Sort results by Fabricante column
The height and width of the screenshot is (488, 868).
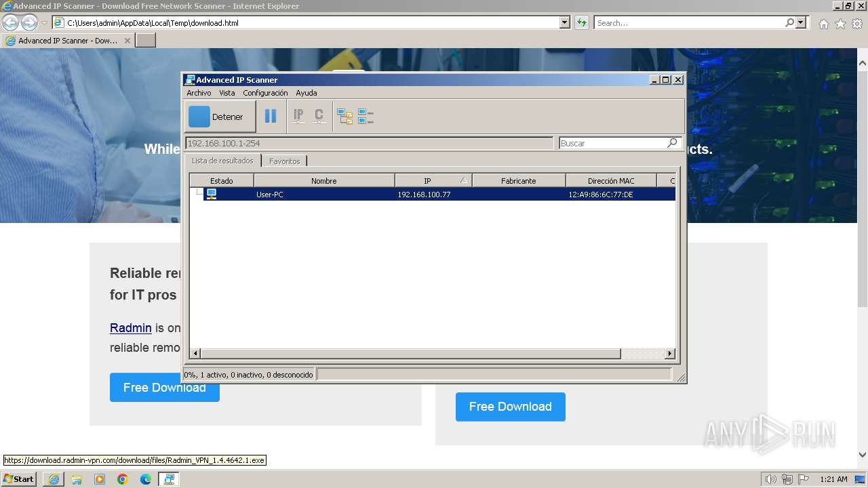point(519,181)
